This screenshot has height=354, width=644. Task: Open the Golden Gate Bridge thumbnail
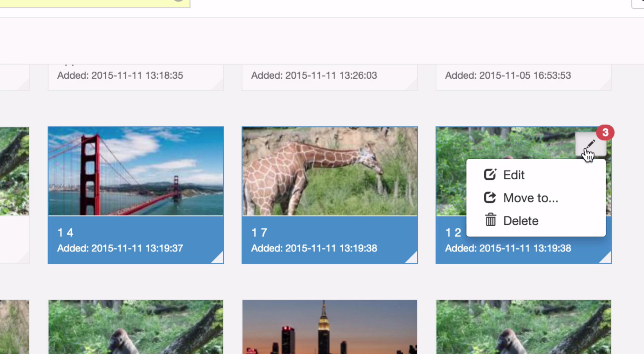click(x=136, y=171)
